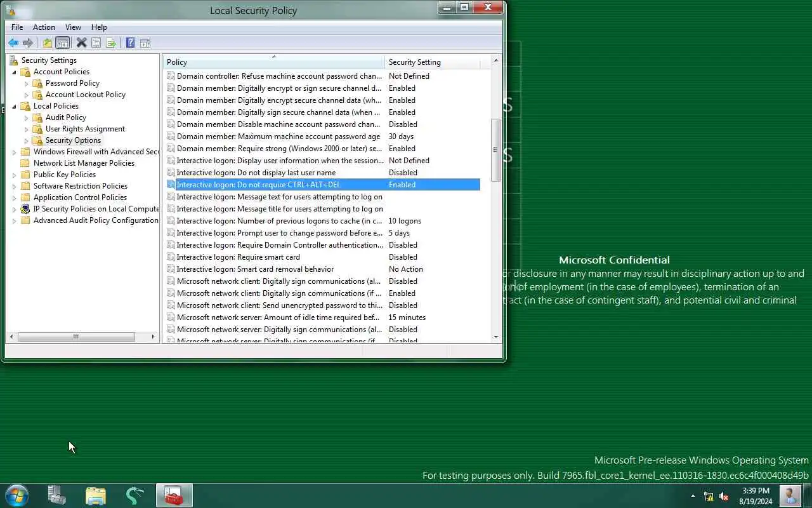Expand the Password Policy node arrow
The image size is (812, 508).
(x=27, y=83)
